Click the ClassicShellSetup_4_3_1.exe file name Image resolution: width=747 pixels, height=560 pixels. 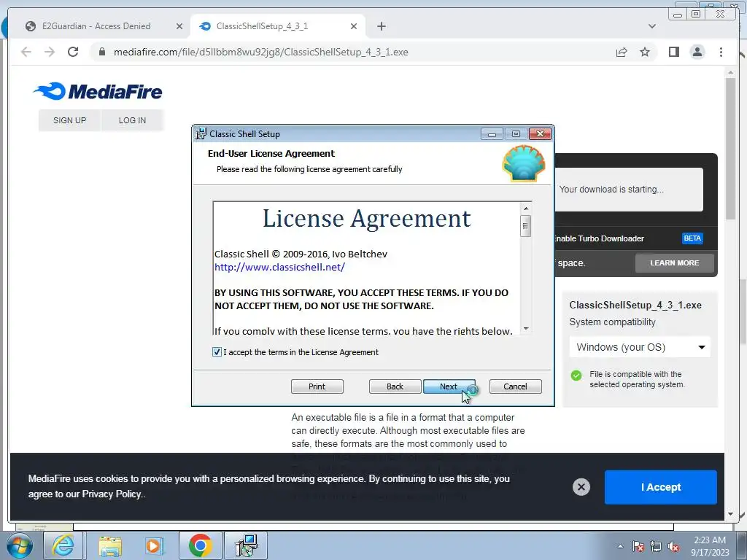click(x=635, y=305)
